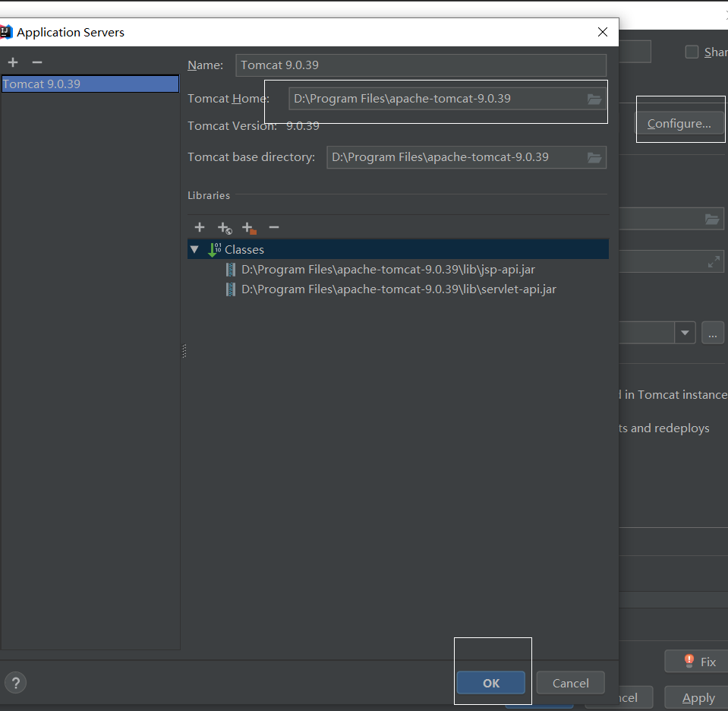Toggle the Share checkbox in background window
The height and width of the screenshot is (711, 728).
coord(692,52)
